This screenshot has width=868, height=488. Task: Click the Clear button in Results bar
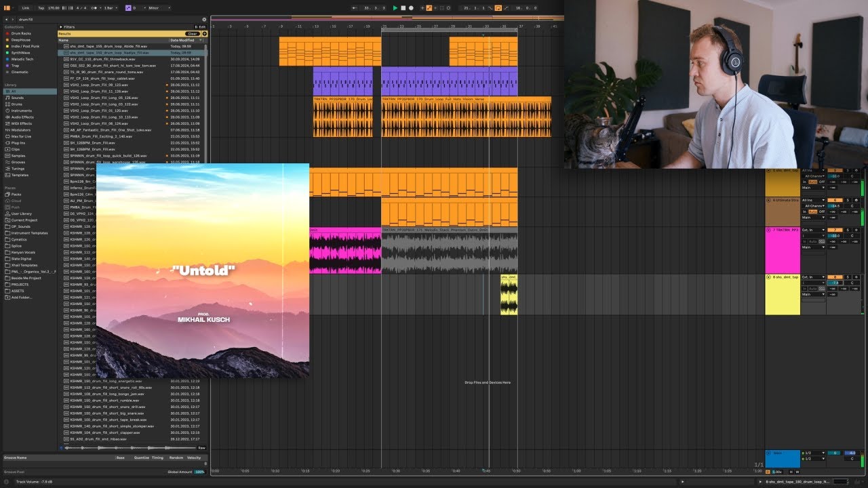192,34
